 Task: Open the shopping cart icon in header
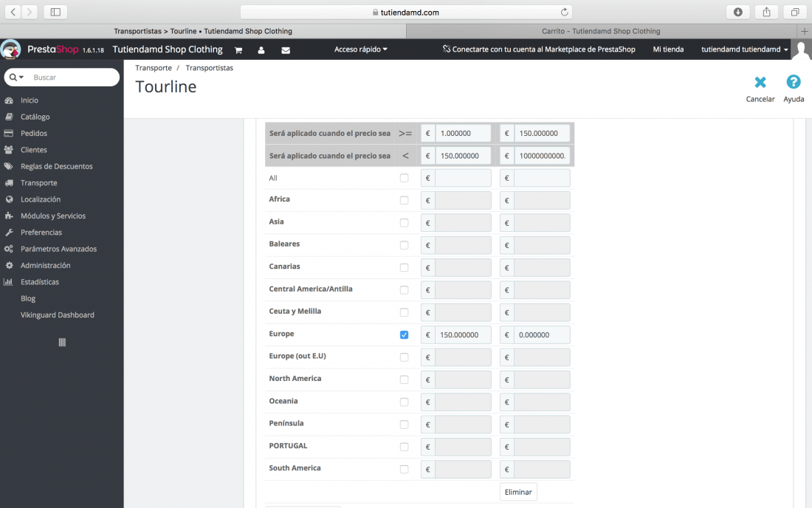tap(238, 50)
